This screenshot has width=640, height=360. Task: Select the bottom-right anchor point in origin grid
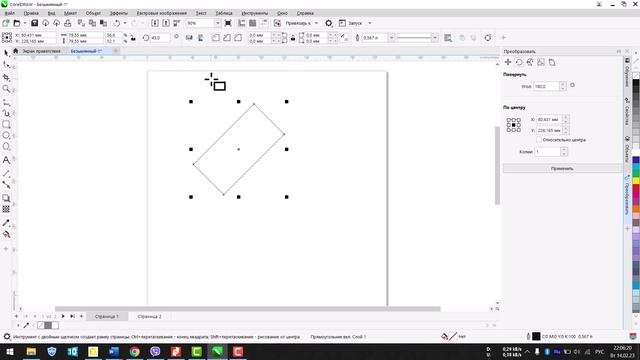pyautogui.click(x=518, y=130)
